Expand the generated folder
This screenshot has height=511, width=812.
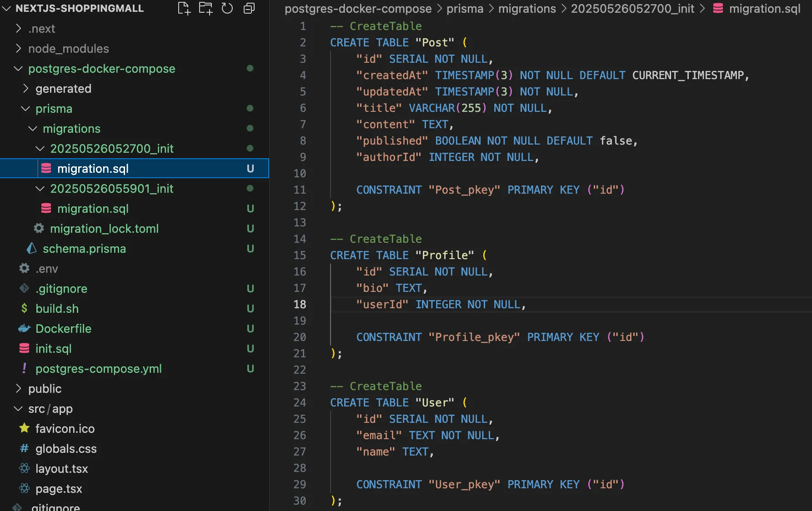click(x=25, y=88)
